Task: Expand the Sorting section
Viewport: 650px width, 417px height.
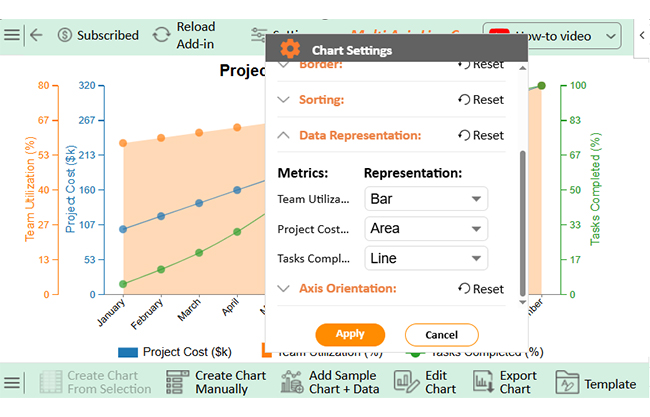Action: [322, 100]
